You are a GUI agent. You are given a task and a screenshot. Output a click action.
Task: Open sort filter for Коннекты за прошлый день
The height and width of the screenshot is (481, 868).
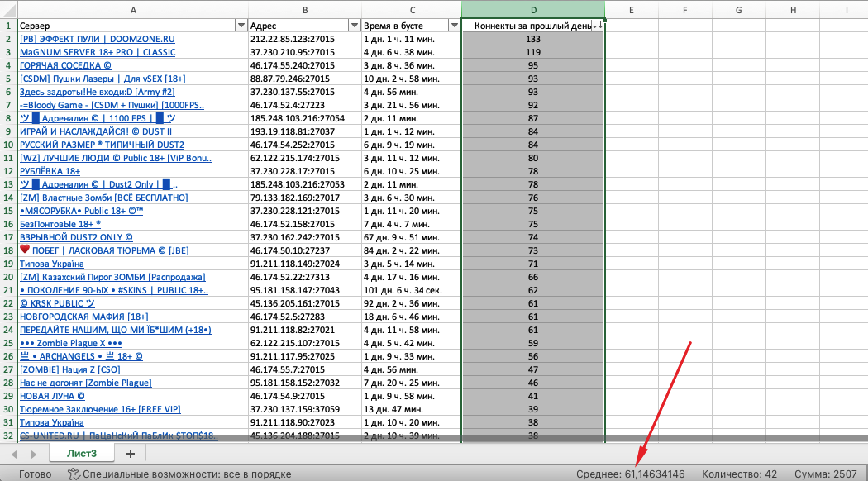tap(598, 26)
